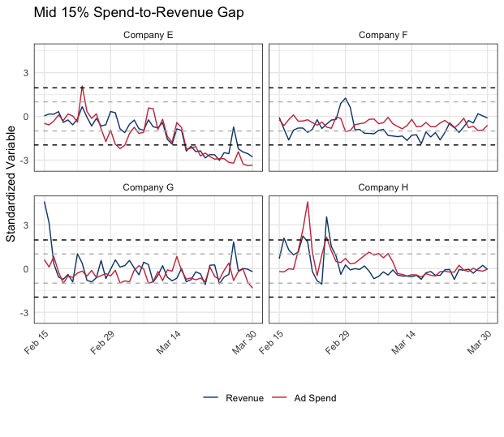Click the Company H panel title
The image size is (504, 437).
(382, 187)
